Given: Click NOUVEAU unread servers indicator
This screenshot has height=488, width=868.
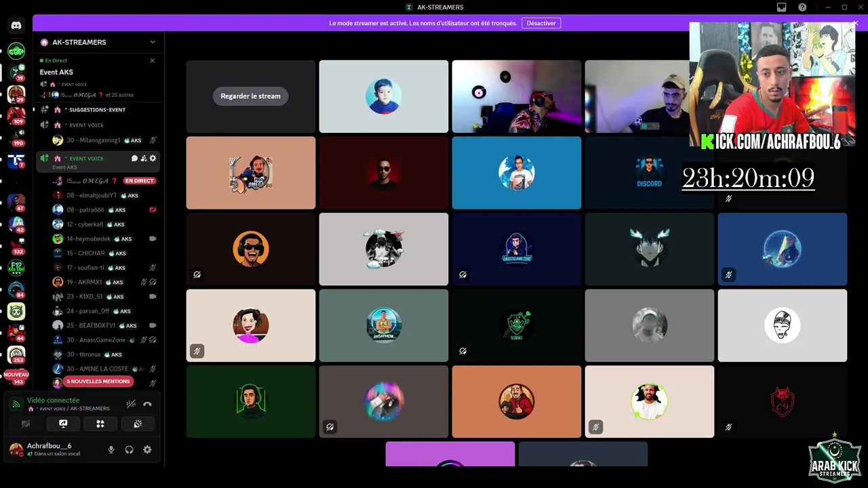Looking at the screenshot, I should [x=16, y=374].
